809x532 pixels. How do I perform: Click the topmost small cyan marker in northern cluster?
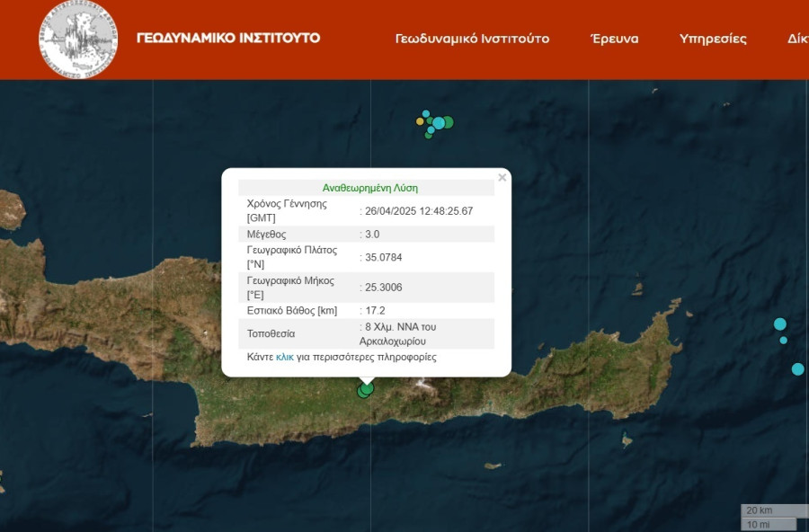click(x=426, y=114)
